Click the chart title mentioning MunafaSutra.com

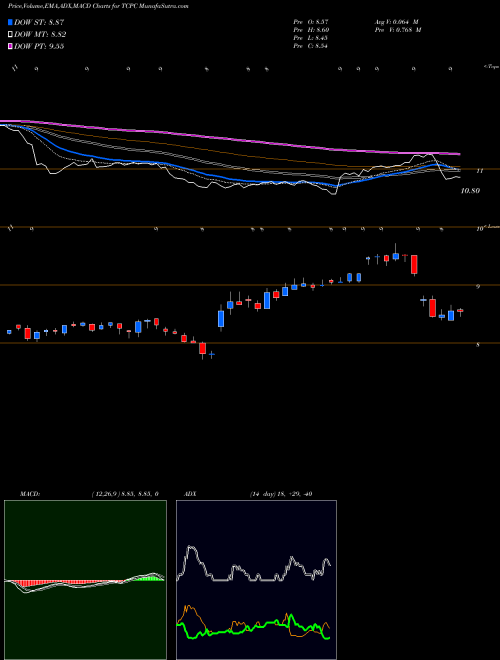98,6
